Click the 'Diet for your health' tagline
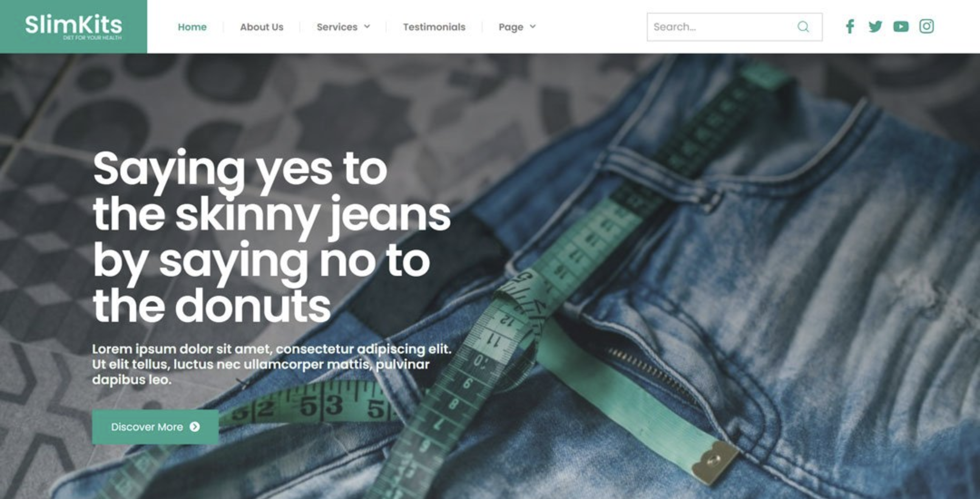980x499 pixels. (x=93, y=38)
